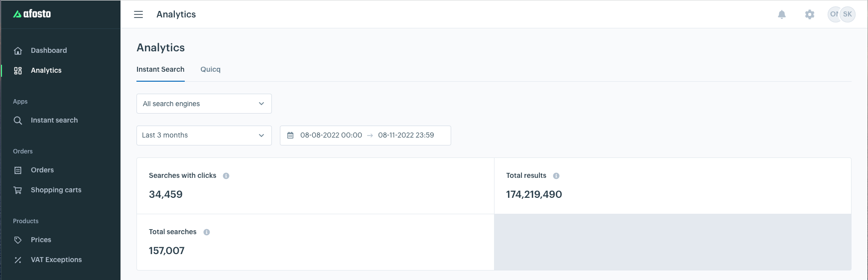
Task: Select the Instant Search tab
Action: [x=160, y=69]
